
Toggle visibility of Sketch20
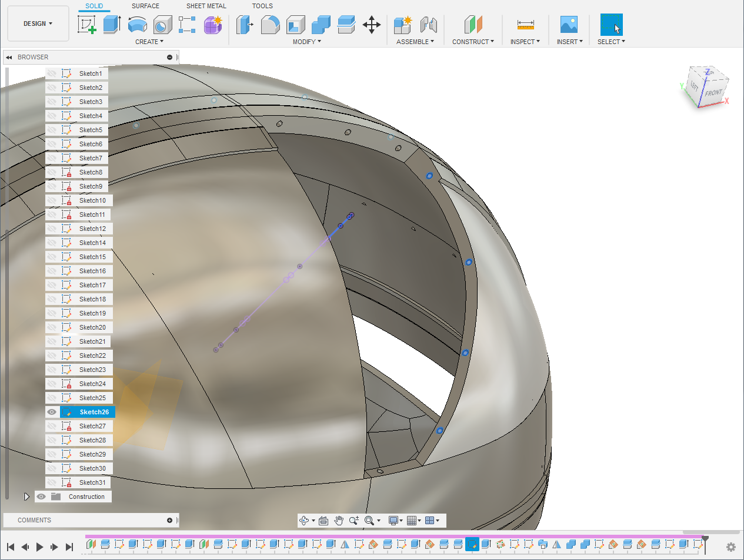(52, 327)
